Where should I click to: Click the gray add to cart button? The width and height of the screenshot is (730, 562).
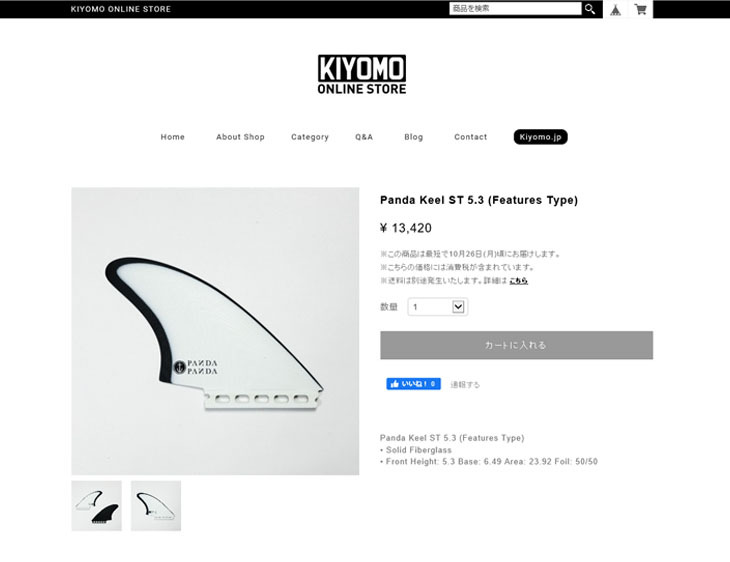click(516, 345)
